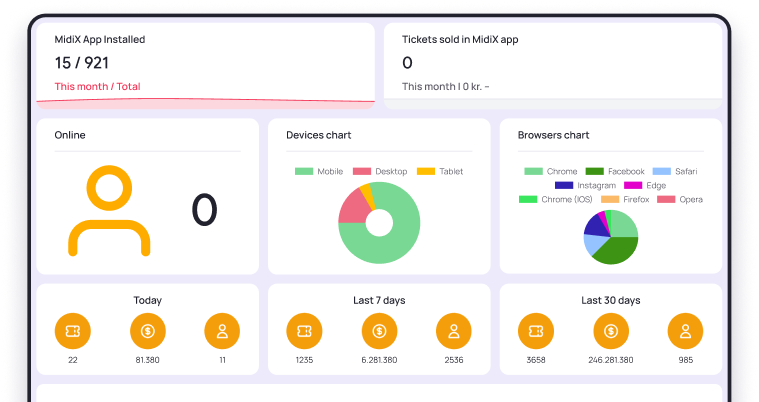Viewport: 759px width, 402px height.
Task: Click the 'Last 30 days' heading
Action: click(611, 300)
